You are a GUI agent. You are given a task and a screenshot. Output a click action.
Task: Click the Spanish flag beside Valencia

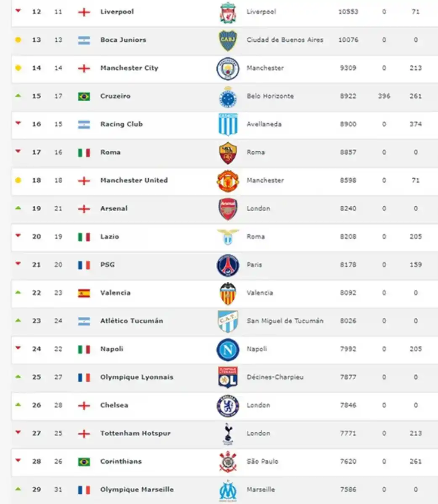[x=84, y=293]
